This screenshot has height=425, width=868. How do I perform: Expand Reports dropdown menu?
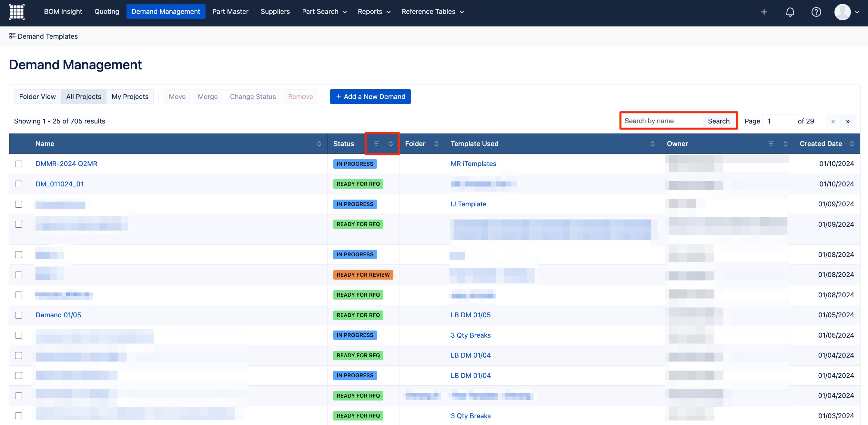click(374, 12)
